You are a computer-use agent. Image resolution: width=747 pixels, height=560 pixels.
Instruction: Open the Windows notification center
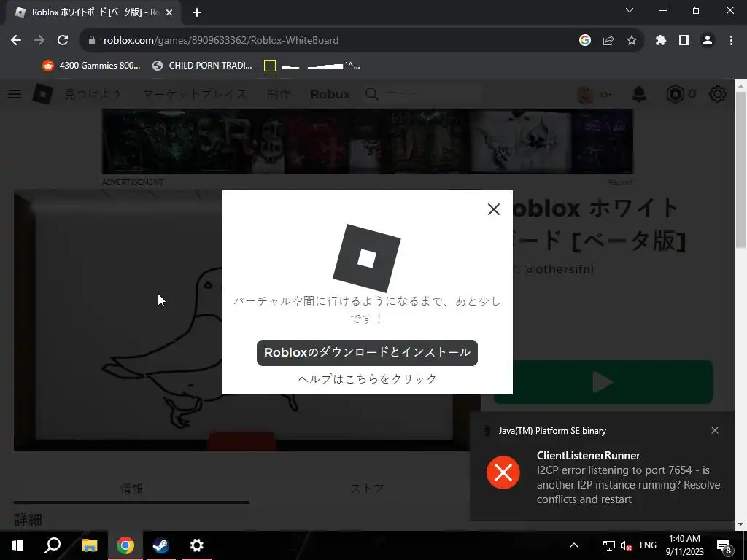[724, 547]
